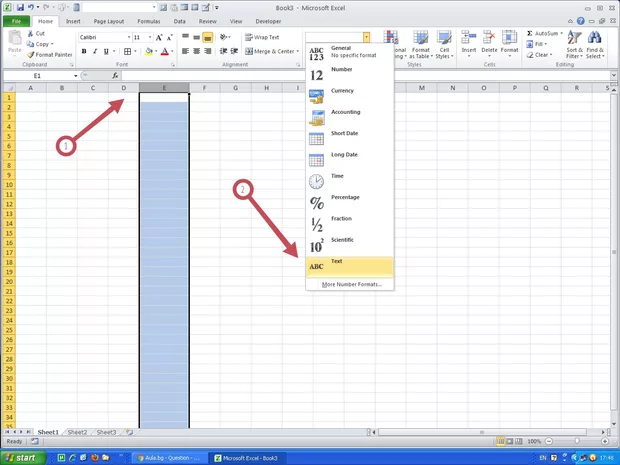Click the Insert Function fx icon
The image size is (620, 465).
[x=115, y=76]
